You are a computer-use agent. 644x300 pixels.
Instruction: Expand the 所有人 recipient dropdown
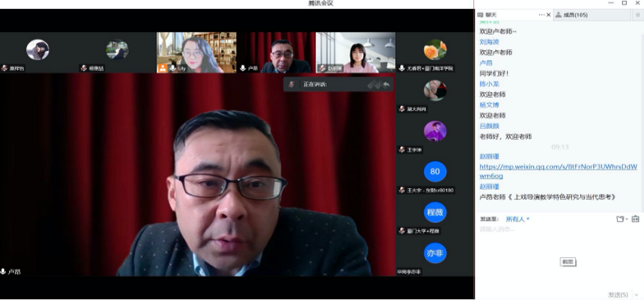517,219
